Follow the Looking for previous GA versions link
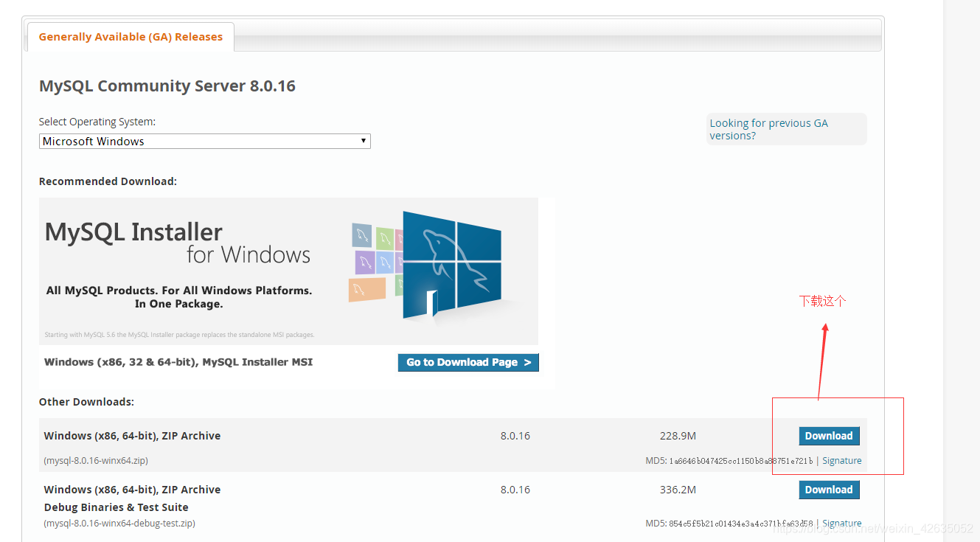 tap(768, 129)
